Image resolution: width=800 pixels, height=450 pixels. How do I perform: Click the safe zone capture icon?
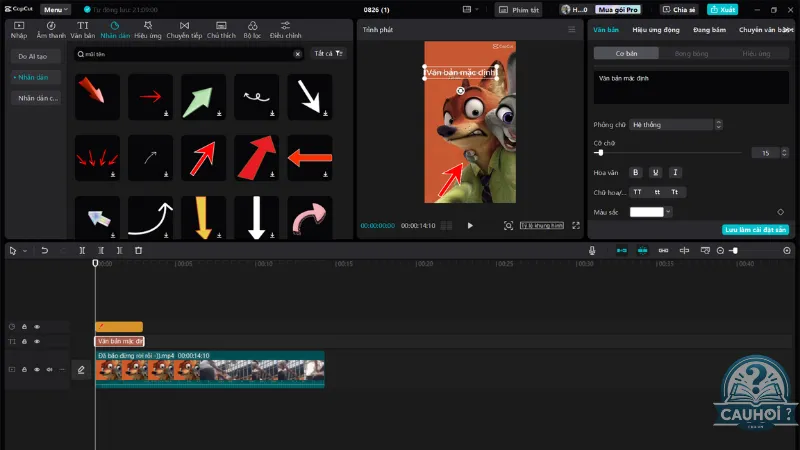[x=508, y=226]
